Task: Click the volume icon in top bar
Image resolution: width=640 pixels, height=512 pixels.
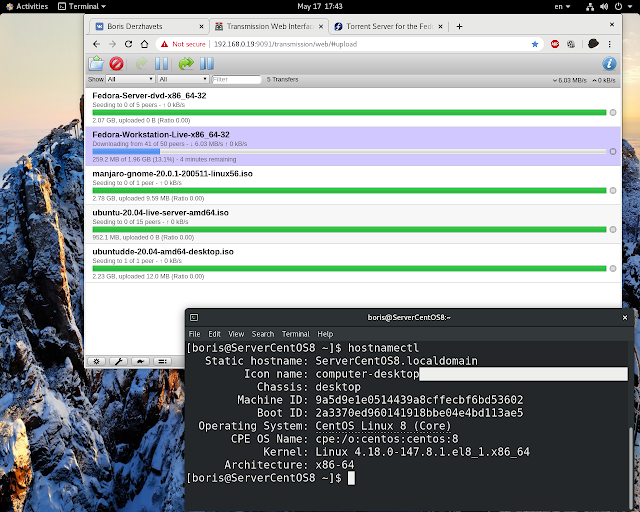Action: click(604, 6)
